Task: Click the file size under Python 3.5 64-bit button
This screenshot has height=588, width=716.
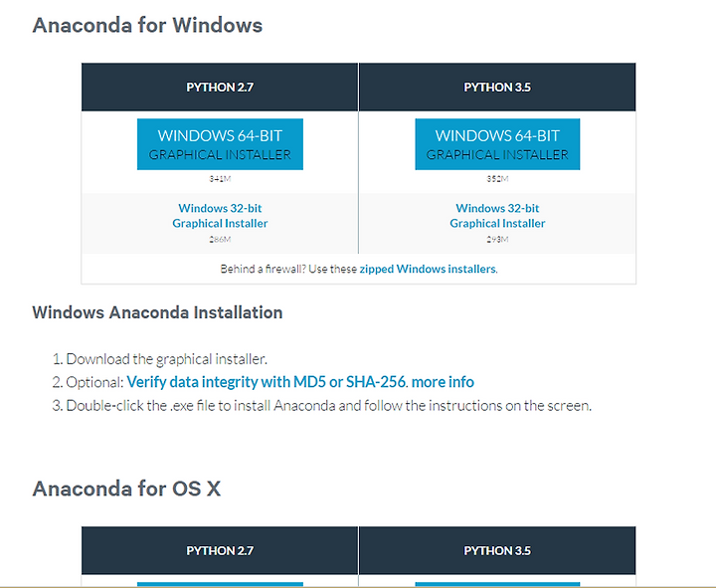Action: click(497, 179)
